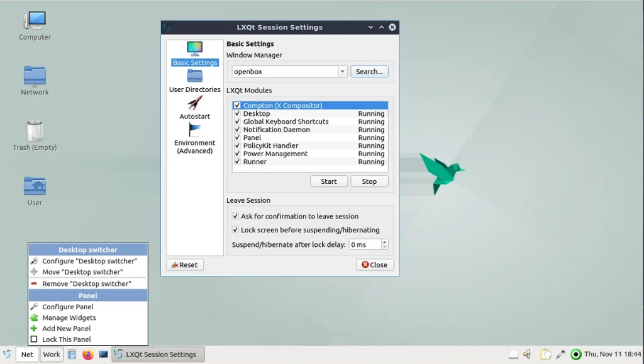Toggle Notification Daemon module checkbox
The height and width of the screenshot is (364, 644).
coord(237,130)
